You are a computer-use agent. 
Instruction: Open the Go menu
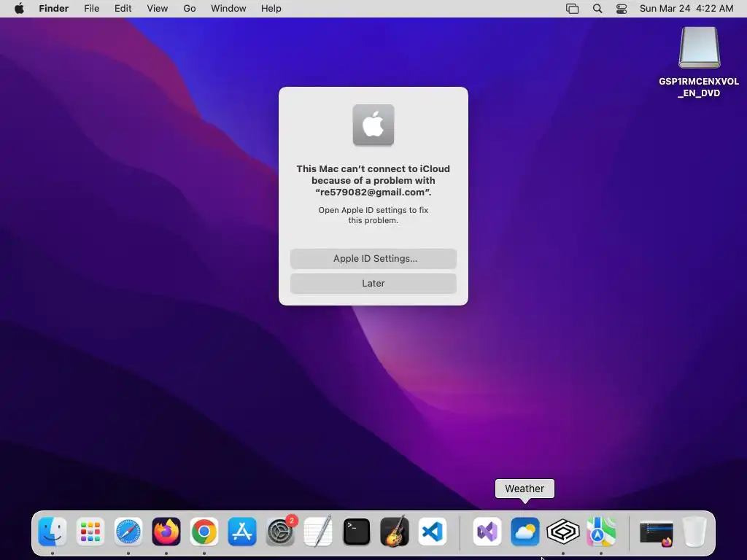coord(190,9)
